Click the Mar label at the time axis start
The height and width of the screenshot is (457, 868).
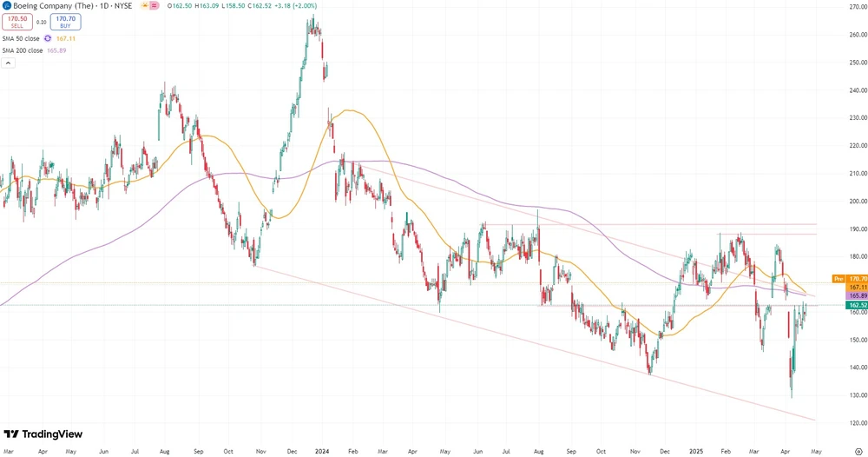point(9,452)
